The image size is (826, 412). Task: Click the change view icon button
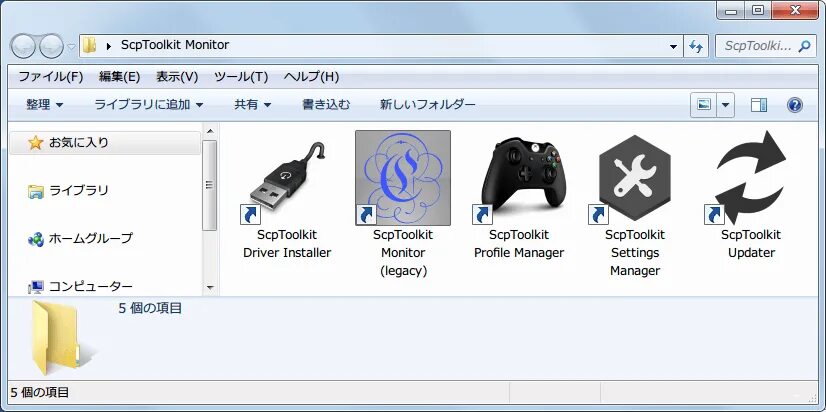pos(704,105)
